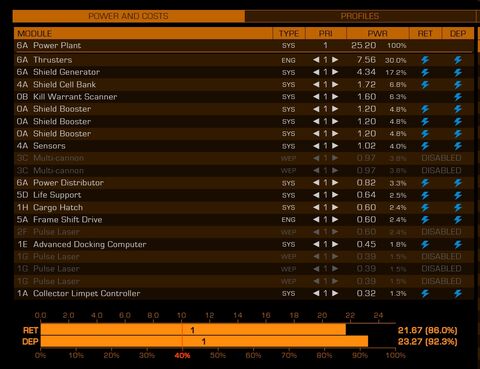Toggle Sensors deployed power icon

coord(458,146)
